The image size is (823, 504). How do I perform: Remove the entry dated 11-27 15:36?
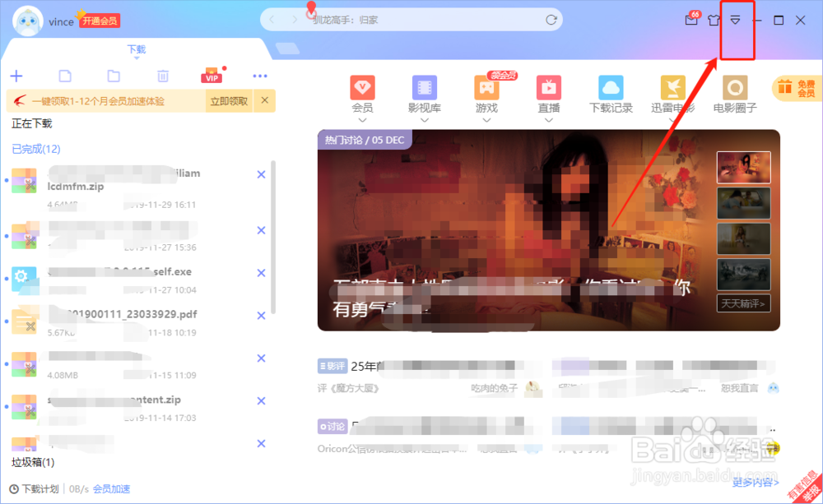pyautogui.click(x=261, y=230)
